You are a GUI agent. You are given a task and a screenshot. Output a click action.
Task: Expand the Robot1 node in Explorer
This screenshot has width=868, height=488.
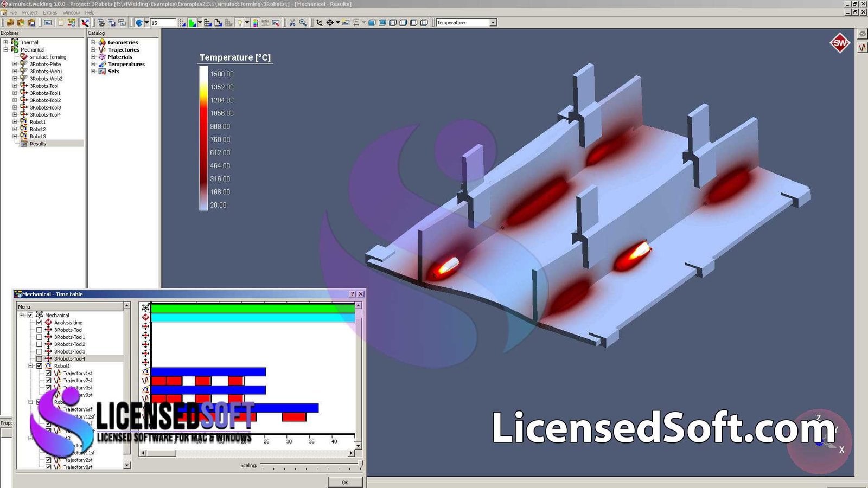(x=15, y=122)
